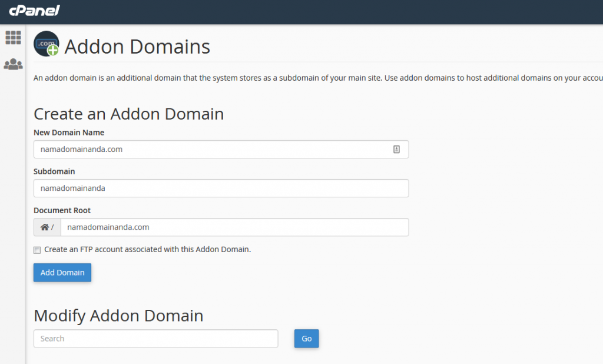Click the green plus badge on the domain icon

54,52
